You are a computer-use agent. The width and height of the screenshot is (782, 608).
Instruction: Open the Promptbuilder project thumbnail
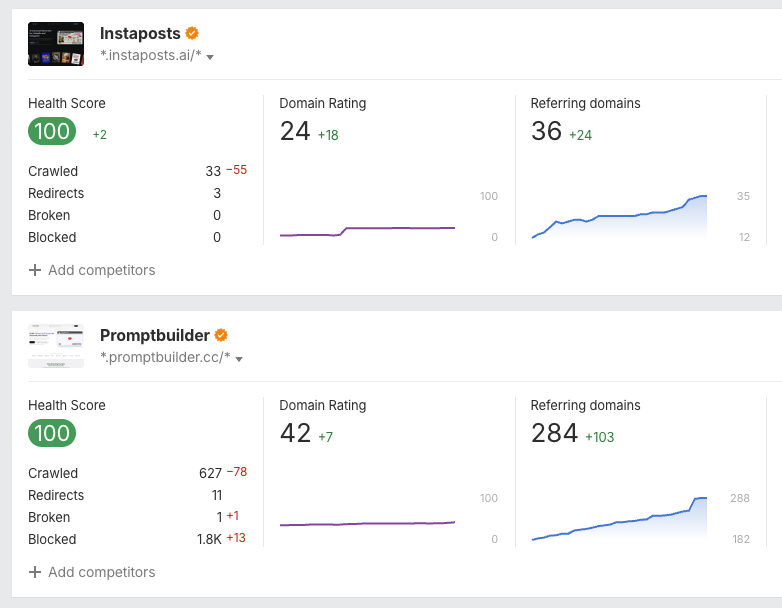pos(56,346)
